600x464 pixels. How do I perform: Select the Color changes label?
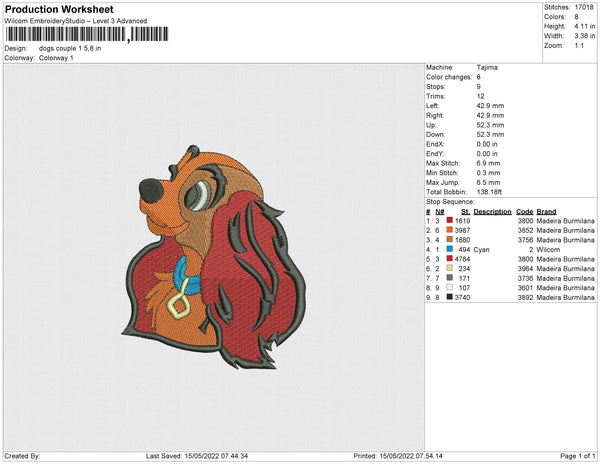coord(449,77)
